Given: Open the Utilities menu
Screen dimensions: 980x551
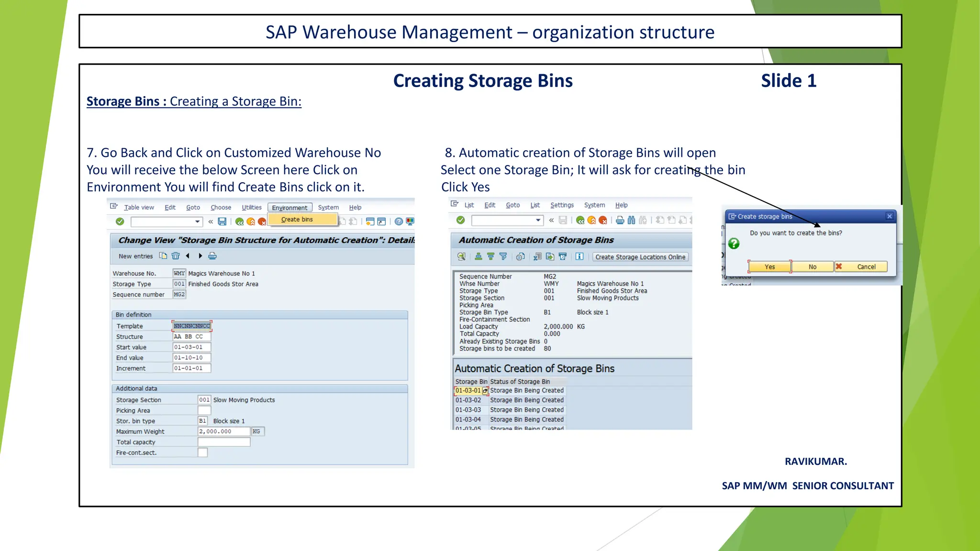Looking at the screenshot, I should (x=251, y=208).
